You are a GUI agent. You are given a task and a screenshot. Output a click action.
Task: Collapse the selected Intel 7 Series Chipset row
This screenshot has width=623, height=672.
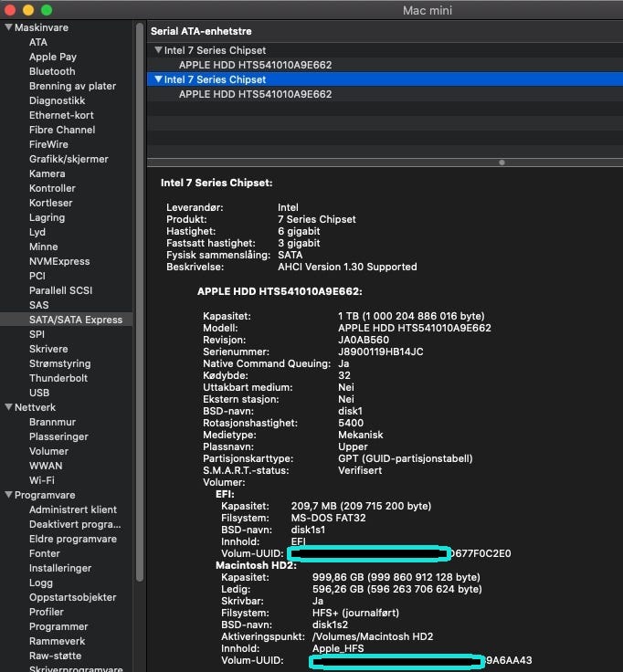(158, 79)
